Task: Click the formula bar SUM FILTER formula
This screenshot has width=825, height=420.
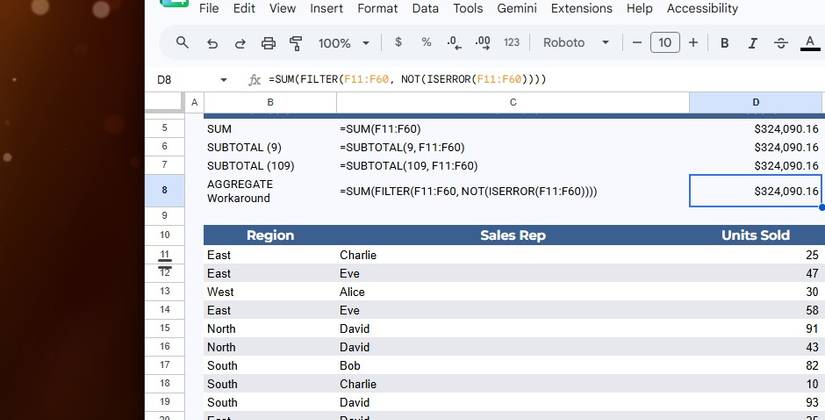Action: 407,79
